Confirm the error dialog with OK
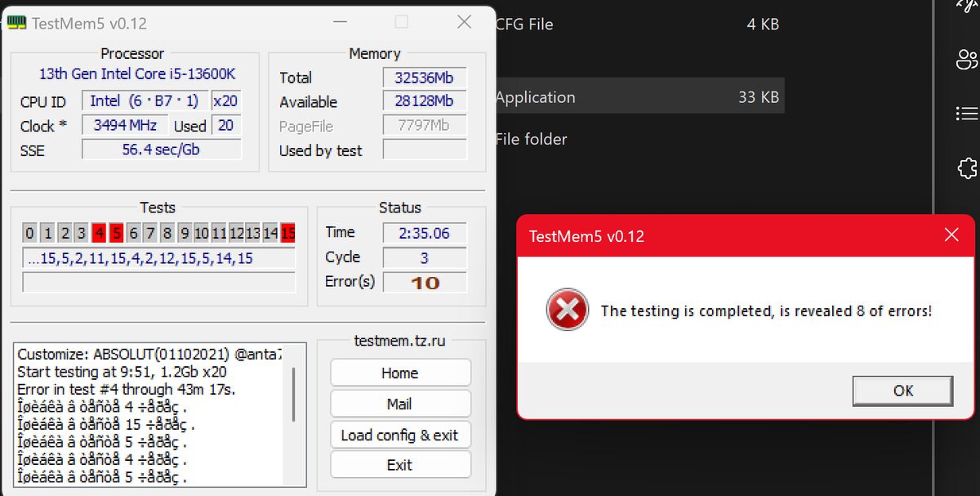This screenshot has height=496, width=980. click(x=902, y=390)
